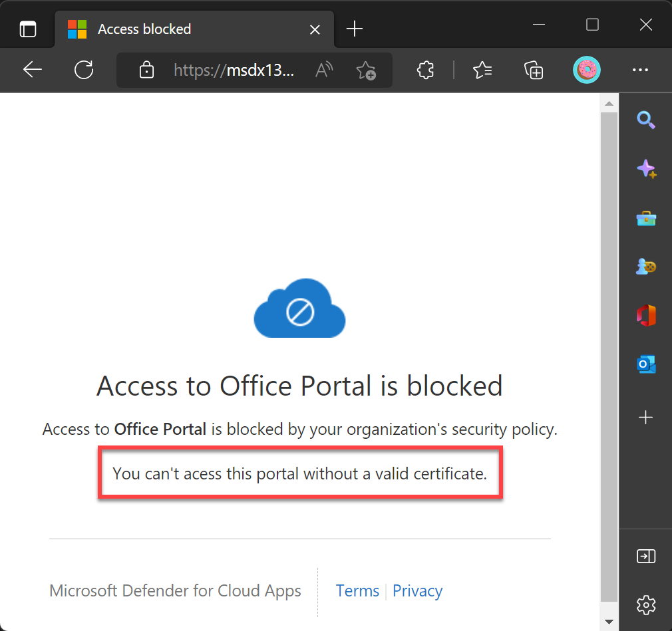Click the page scrollbar up arrow

coord(609,103)
